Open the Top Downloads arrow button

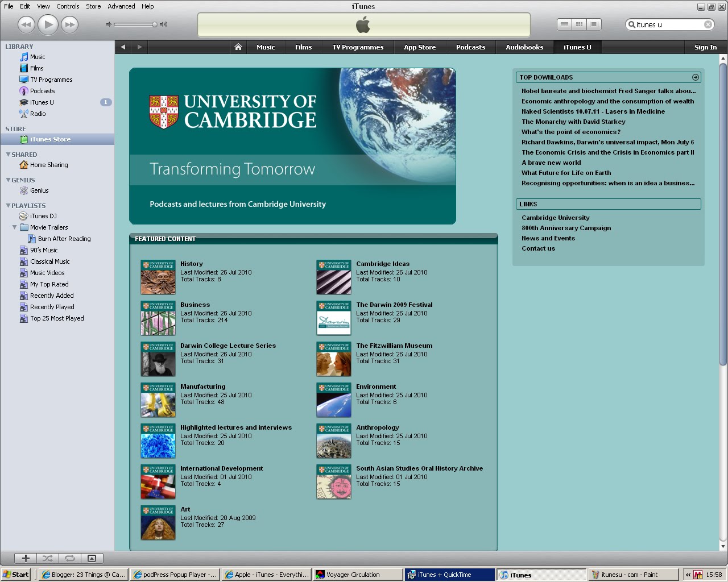(695, 77)
